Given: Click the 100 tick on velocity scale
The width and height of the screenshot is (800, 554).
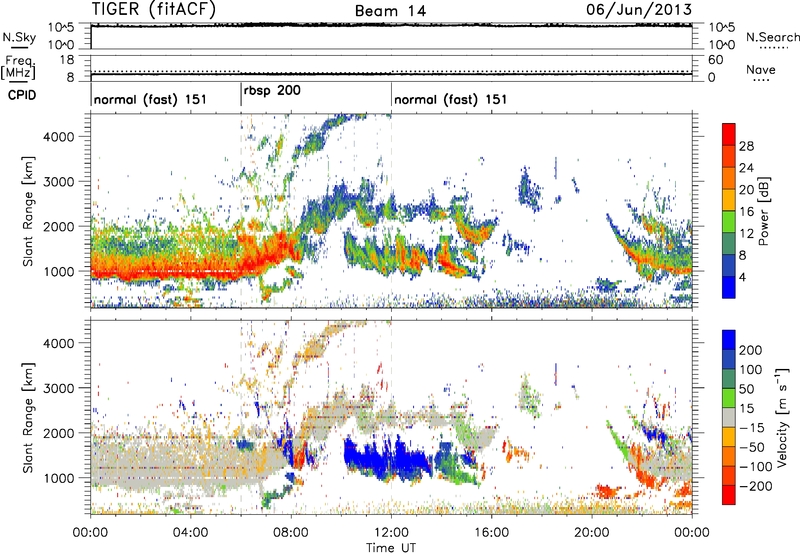Looking at the screenshot, I should coord(751,369).
